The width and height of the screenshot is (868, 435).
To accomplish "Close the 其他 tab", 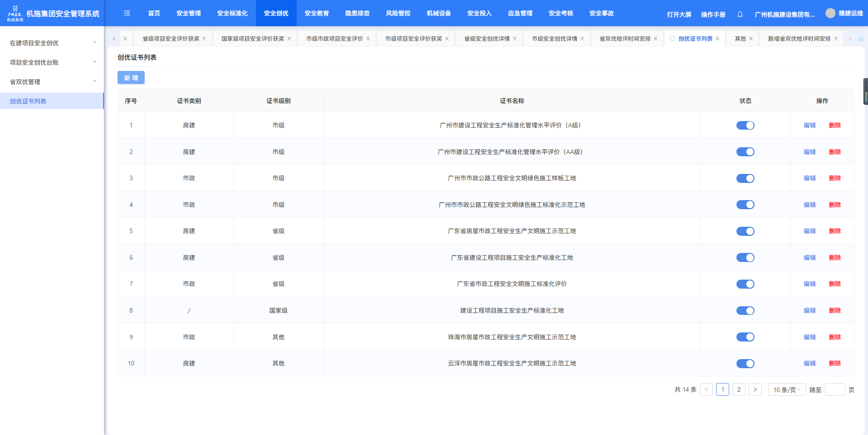I will (x=751, y=39).
